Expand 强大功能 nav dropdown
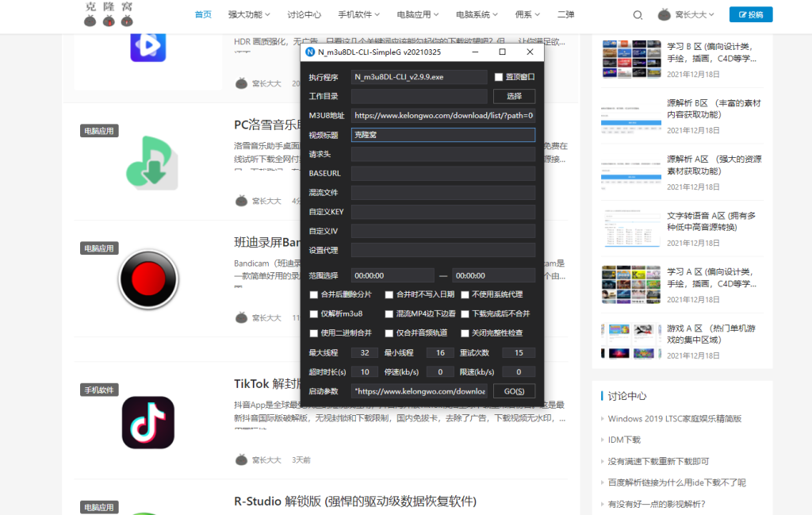Image resolution: width=812 pixels, height=515 pixels. click(249, 14)
